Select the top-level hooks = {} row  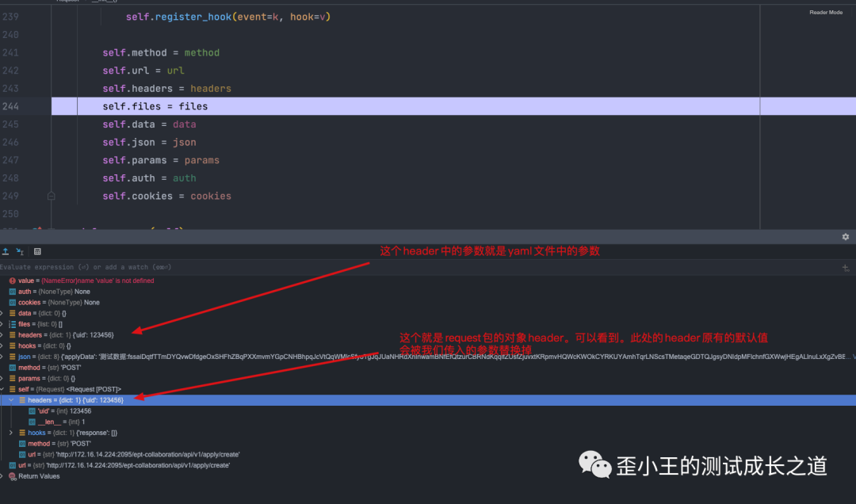pos(428,346)
